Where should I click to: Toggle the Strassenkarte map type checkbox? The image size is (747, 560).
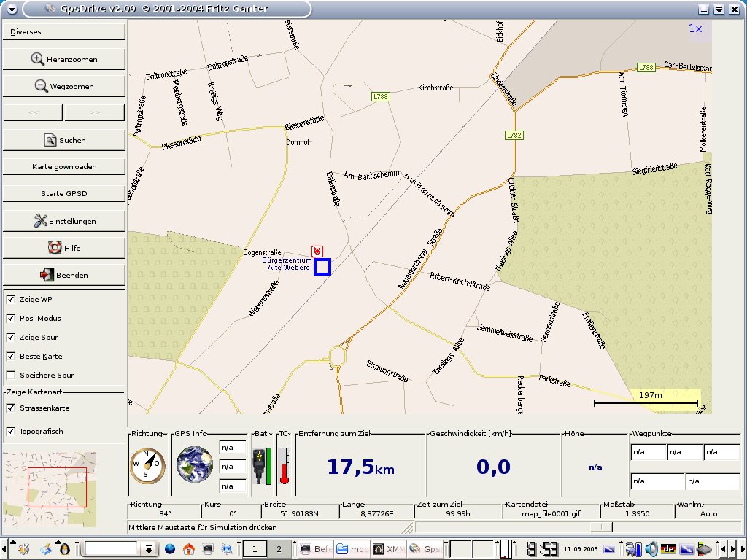[10, 408]
